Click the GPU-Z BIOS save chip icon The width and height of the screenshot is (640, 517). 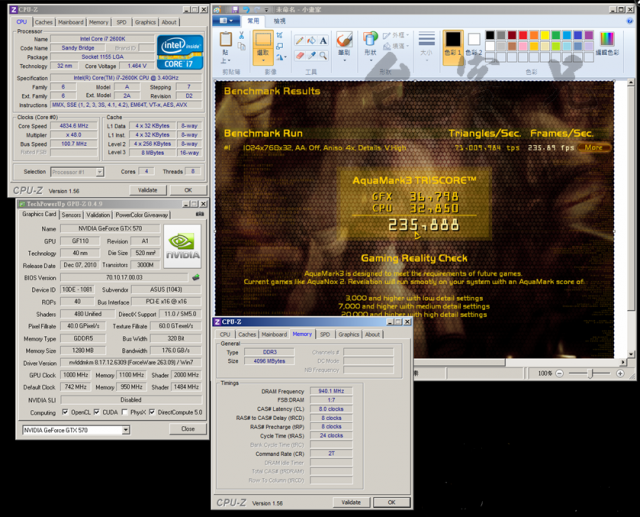pyautogui.click(x=196, y=277)
